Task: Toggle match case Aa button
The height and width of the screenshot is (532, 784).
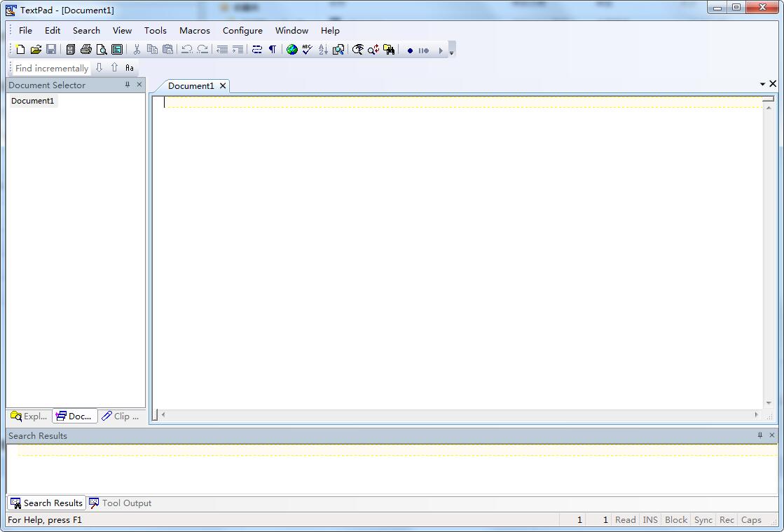Action: tap(130, 68)
